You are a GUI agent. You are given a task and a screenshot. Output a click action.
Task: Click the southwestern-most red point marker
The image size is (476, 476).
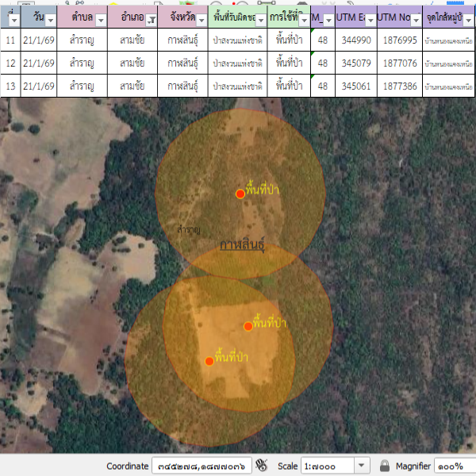pyautogui.click(x=209, y=361)
